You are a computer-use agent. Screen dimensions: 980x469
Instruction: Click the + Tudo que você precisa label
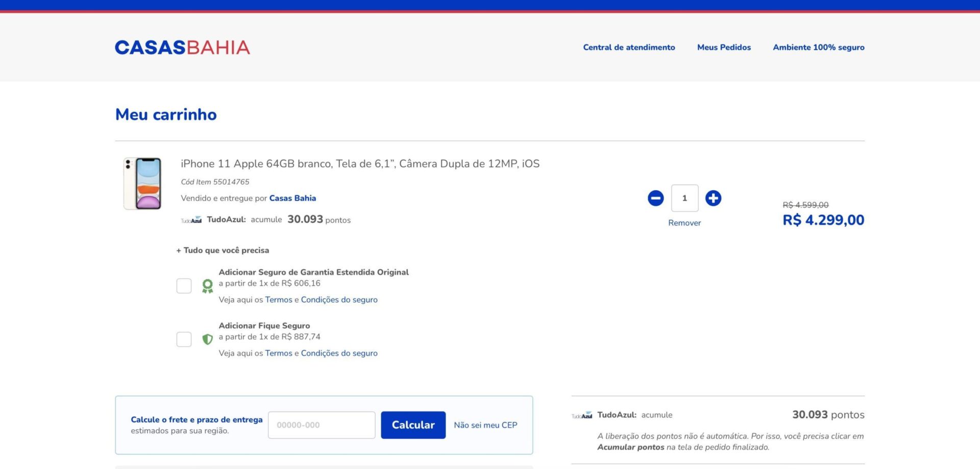pyautogui.click(x=223, y=250)
